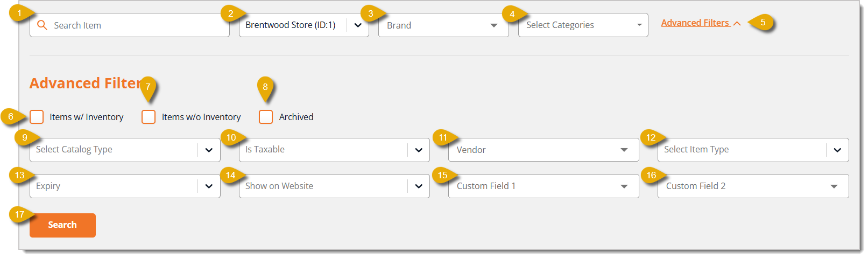
Task: Tick the Archived checkbox
Action: [x=266, y=117]
